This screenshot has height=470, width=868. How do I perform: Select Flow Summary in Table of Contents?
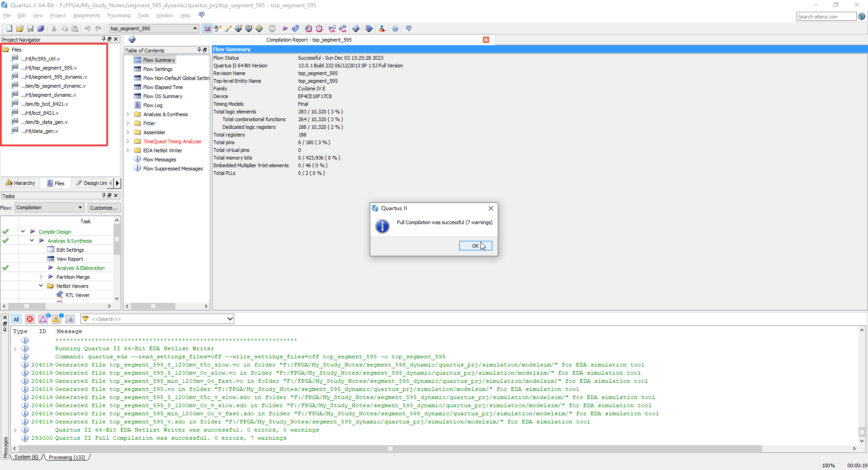(159, 60)
